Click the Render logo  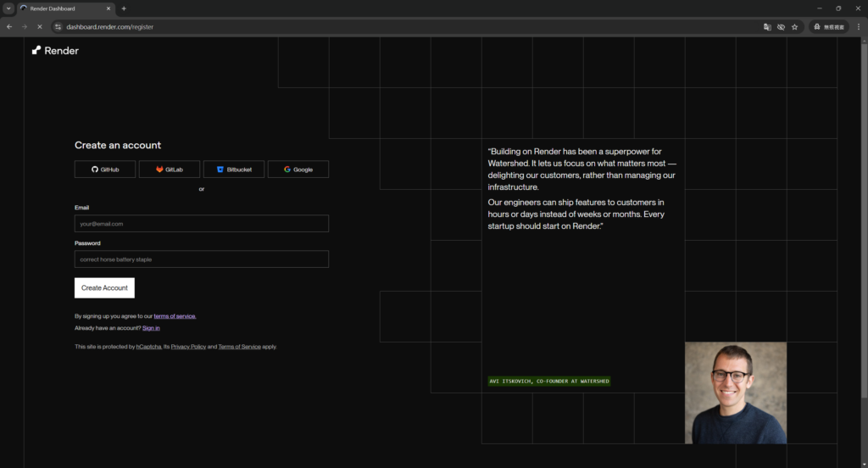[x=55, y=50]
